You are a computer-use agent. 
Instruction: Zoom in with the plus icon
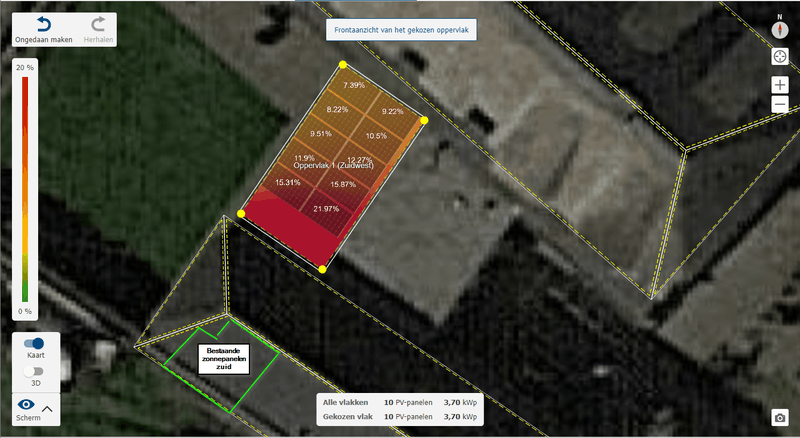coord(780,85)
